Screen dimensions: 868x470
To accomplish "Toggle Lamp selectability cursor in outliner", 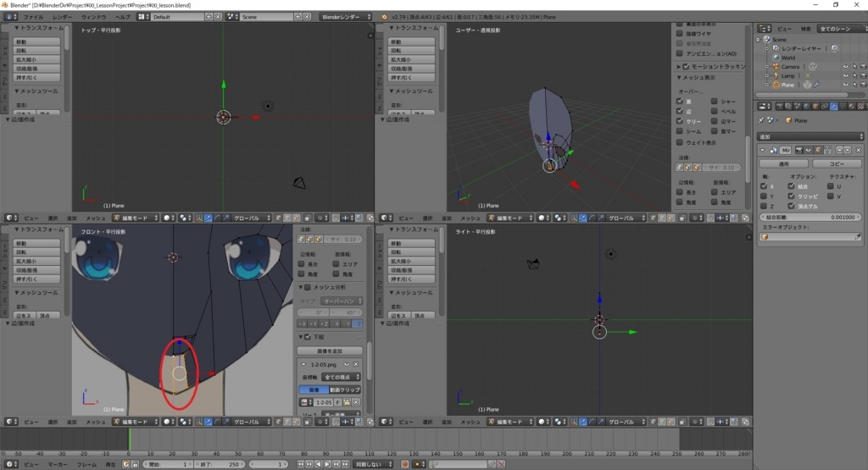I will 854,75.
